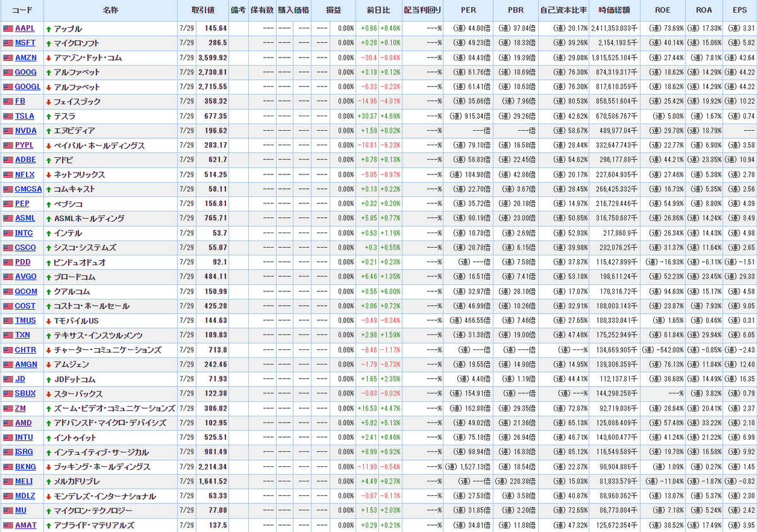Click the US flag icon beside JD
758x532 pixels.
pyautogui.click(x=8, y=379)
